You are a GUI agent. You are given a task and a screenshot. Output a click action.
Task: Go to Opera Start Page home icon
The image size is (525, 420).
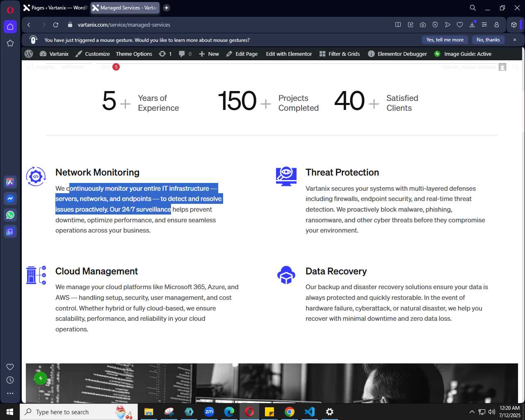pyautogui.click(x=10, y=27)
